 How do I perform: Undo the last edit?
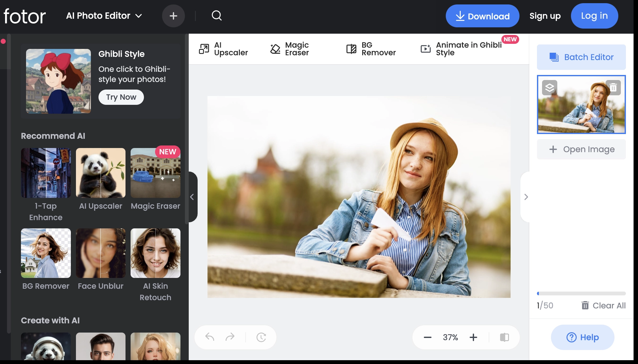tap(210, 337)
